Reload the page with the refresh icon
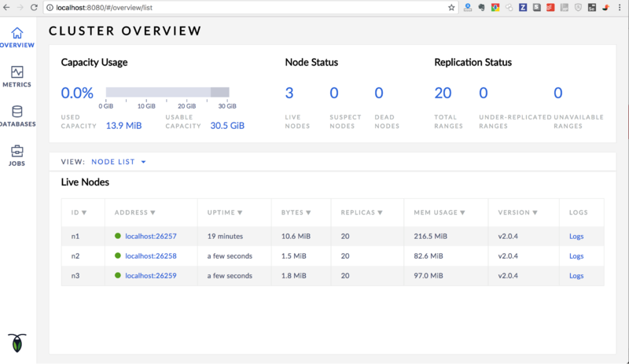This screenshot has width=629, height=364. pyautogui.click(x=35, y=7)
